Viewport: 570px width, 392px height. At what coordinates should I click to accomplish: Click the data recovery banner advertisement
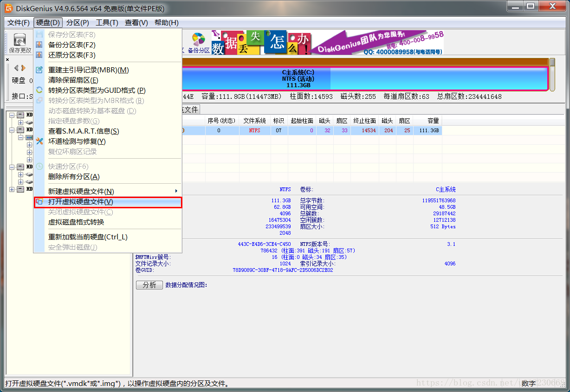[328, 42]
